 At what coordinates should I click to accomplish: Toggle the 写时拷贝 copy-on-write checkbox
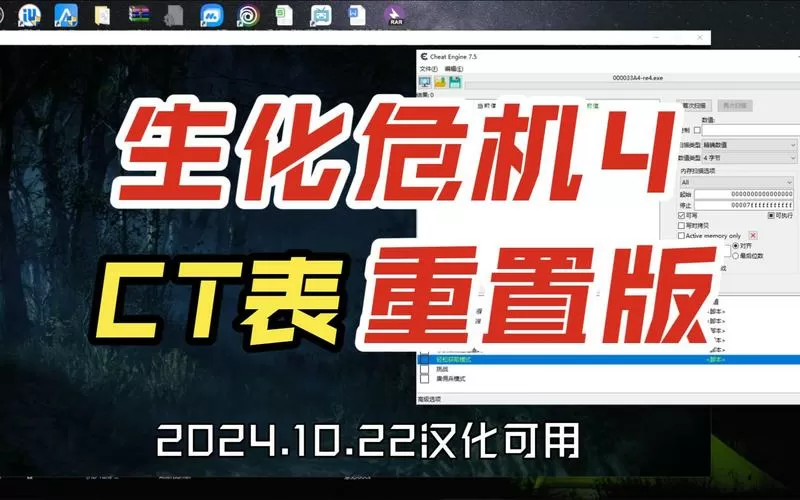[x=681, y=225]
